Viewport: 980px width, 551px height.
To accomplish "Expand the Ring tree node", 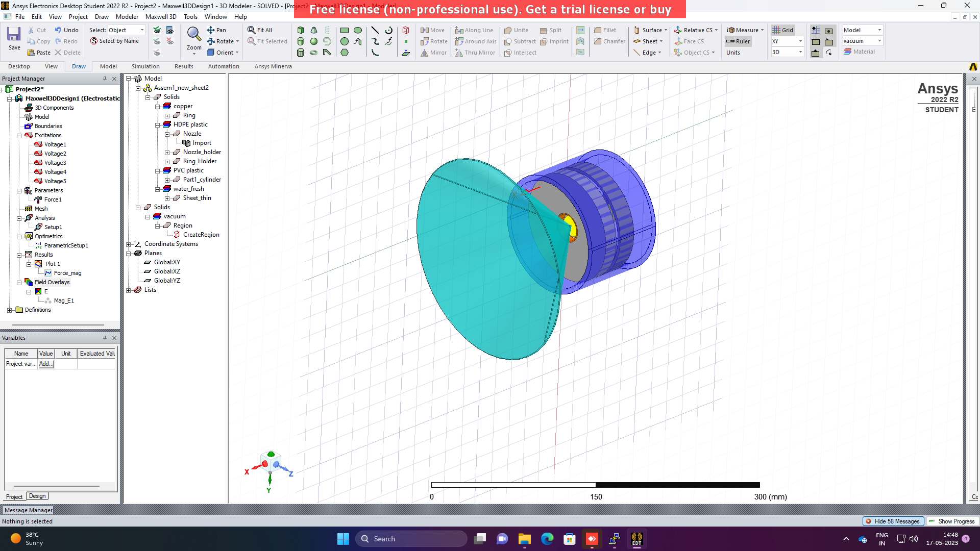I will click(x=167, y=115).
